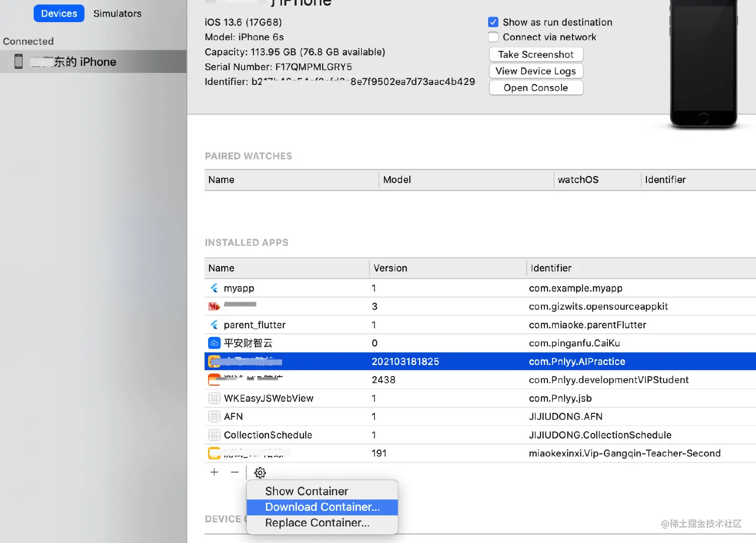Screen dimensions: 756x543
Task: Choose Download Container... menu item
Action: 322,507
